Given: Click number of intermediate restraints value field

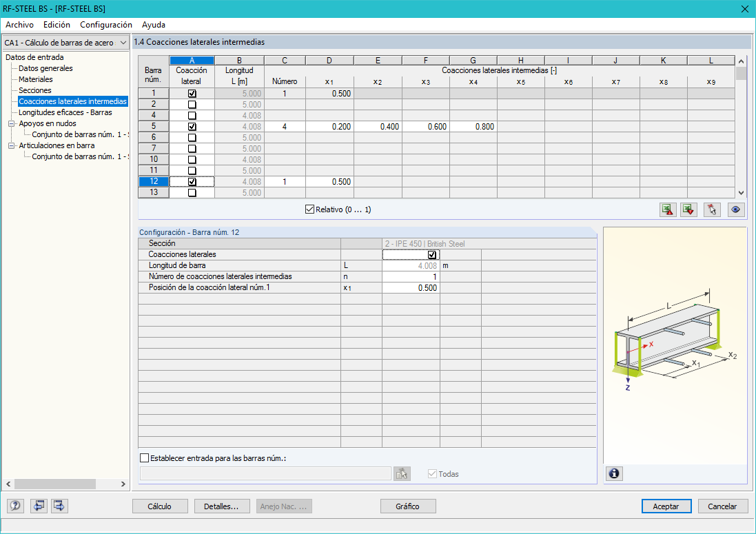Looking at the screenshot, I should tap(411, 276).
